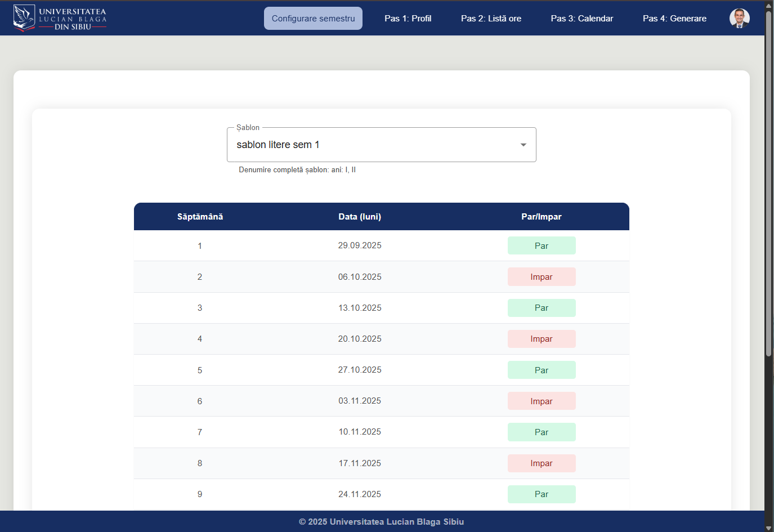Open the 'sablon litere sem 1' combo box
774x532 pixels.
point(382,145)
